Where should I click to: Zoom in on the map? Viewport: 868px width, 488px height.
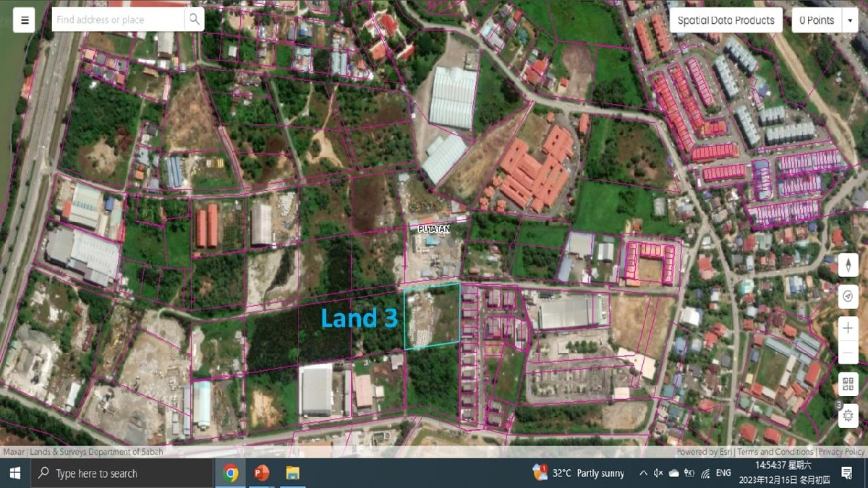(848, 328)
